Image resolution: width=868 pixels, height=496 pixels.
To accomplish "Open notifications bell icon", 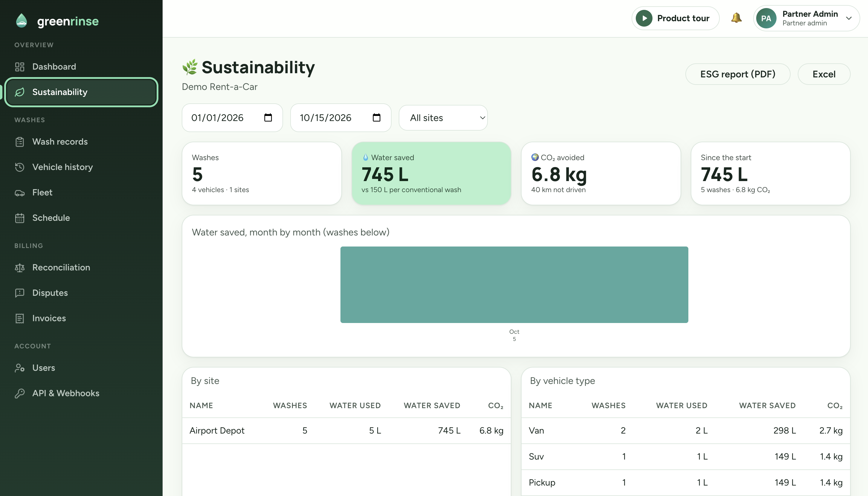I will click(x=736, y=18).
